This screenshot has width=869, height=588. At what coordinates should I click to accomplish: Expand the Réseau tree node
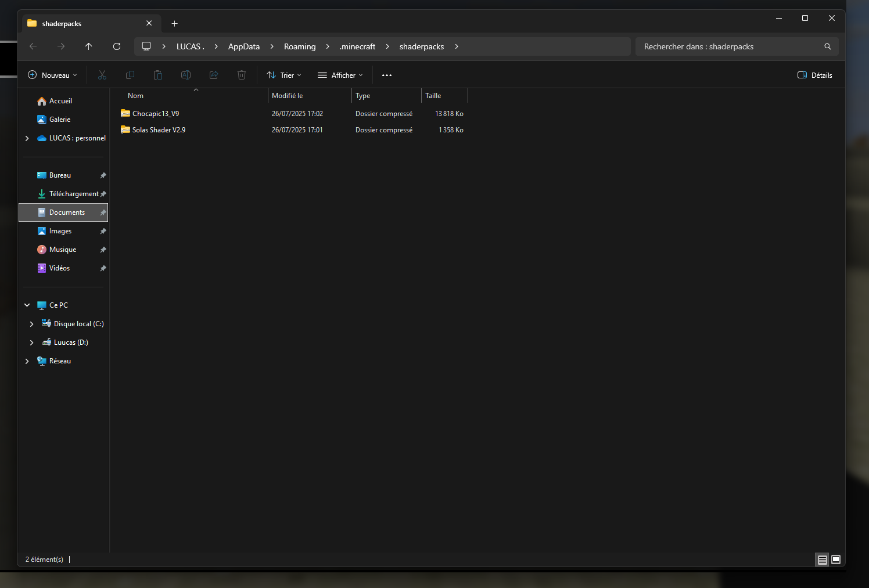point(27,361)
